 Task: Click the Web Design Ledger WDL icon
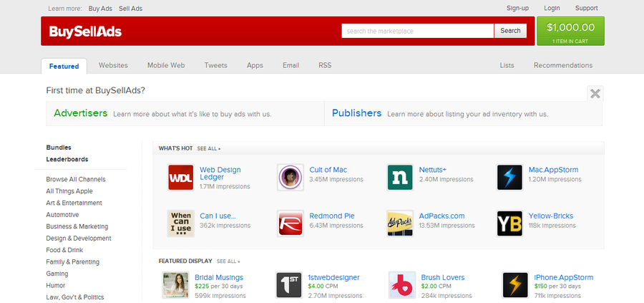180,177
